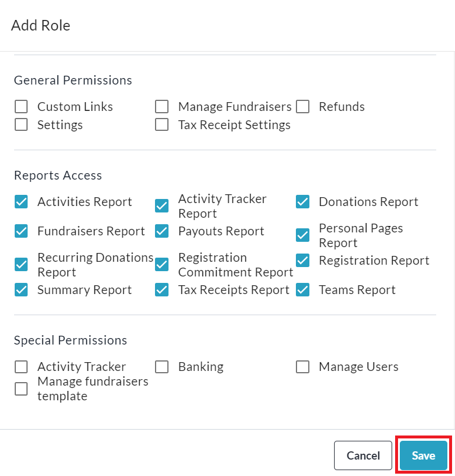Disable the Payouts Report checkbox
The height and width of the screenshot is (476, 455).
[162, 231]
